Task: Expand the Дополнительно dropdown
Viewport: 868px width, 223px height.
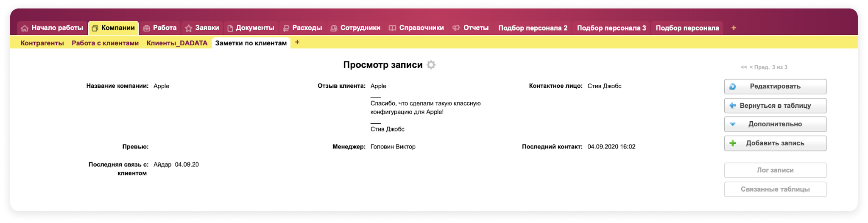Action: (775, 124)
